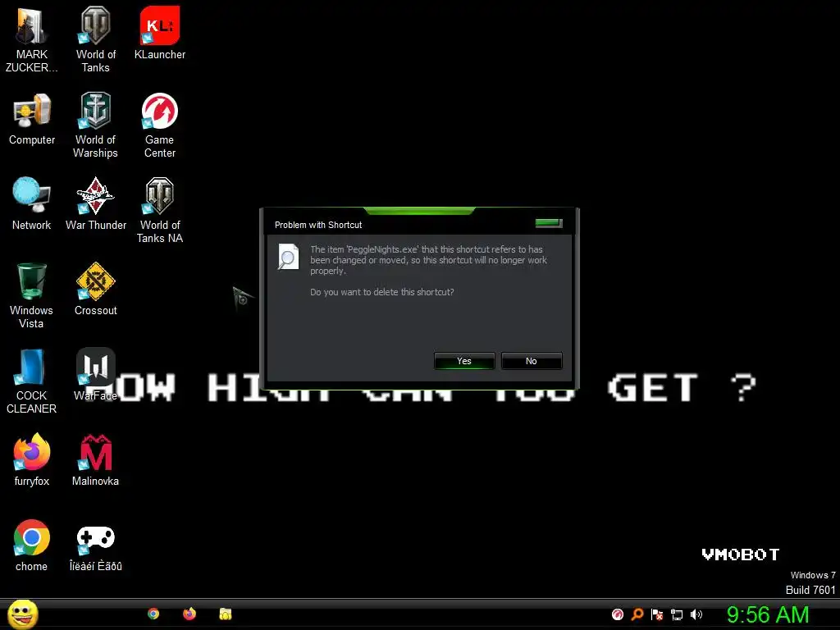This screenshot has width=840, height=630.
Task: Click the red swirl tray icon
Action: 618,614
